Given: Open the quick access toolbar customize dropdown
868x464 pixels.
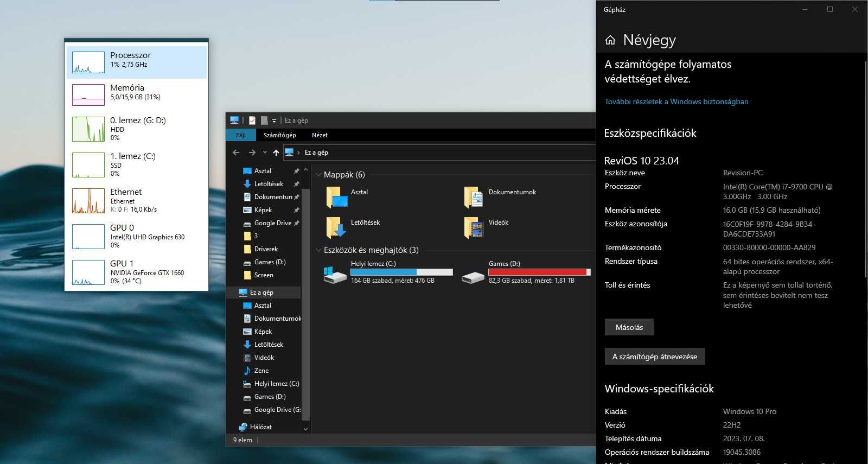Looking at the screenshot, I should 274,120.
